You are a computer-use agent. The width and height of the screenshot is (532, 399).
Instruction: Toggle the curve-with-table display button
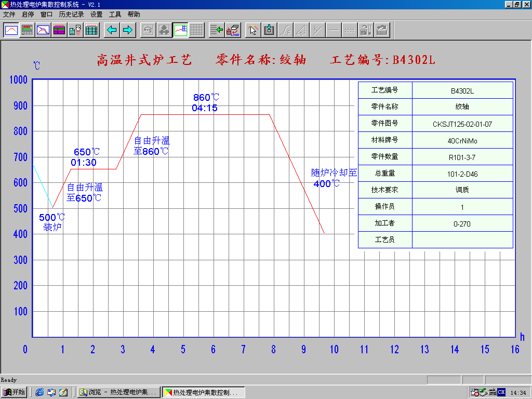coord(180,30)
